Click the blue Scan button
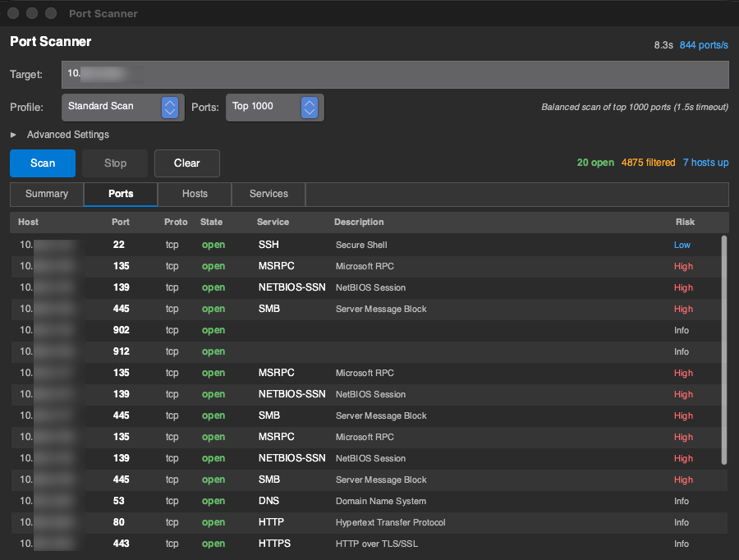 click(x=43, y=163)
